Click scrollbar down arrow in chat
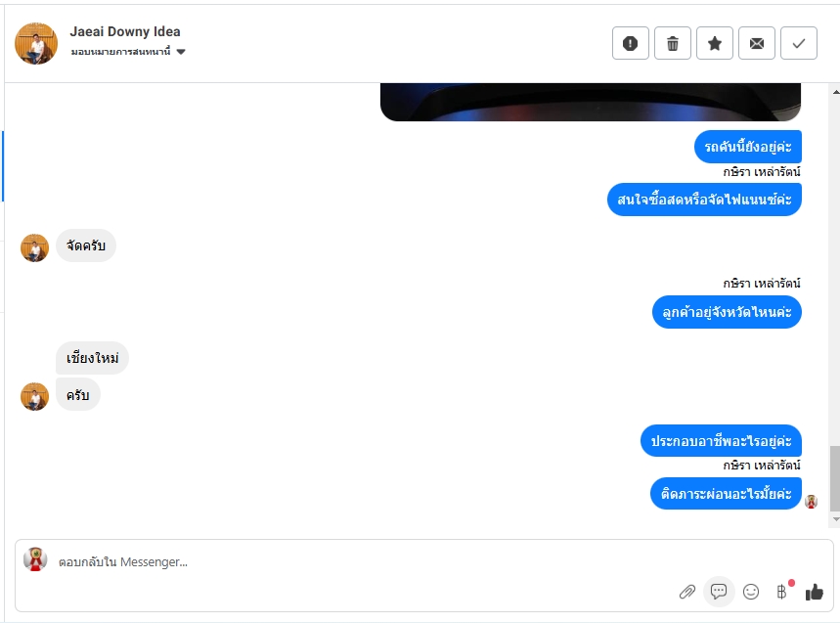The height and width of the screenshot is (623, 840). (835, 519)
